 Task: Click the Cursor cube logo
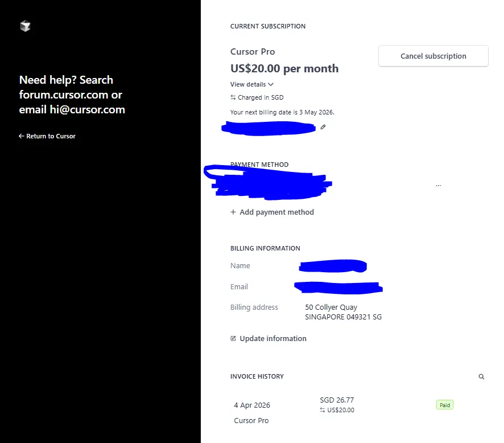pos(25,26)
